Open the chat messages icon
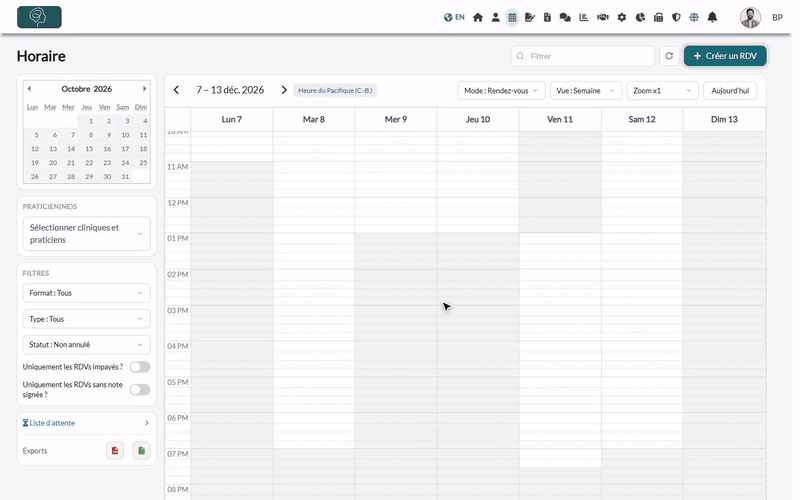 [x=565, y=17]
